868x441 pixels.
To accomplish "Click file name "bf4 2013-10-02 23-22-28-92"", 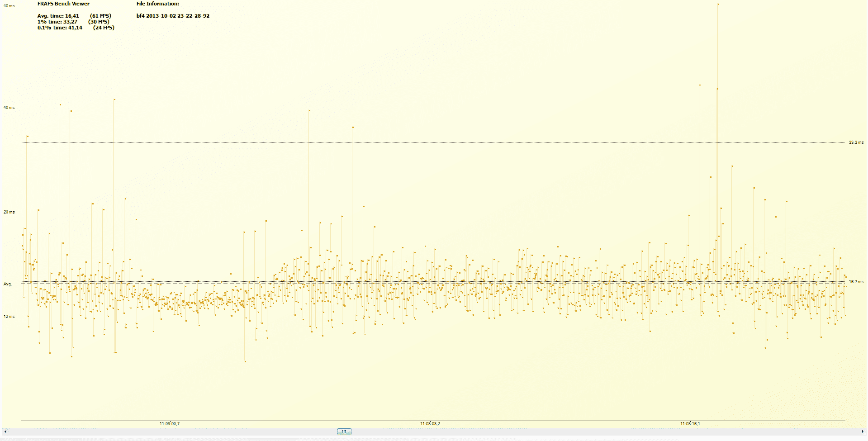I will [x=173, y=16].
